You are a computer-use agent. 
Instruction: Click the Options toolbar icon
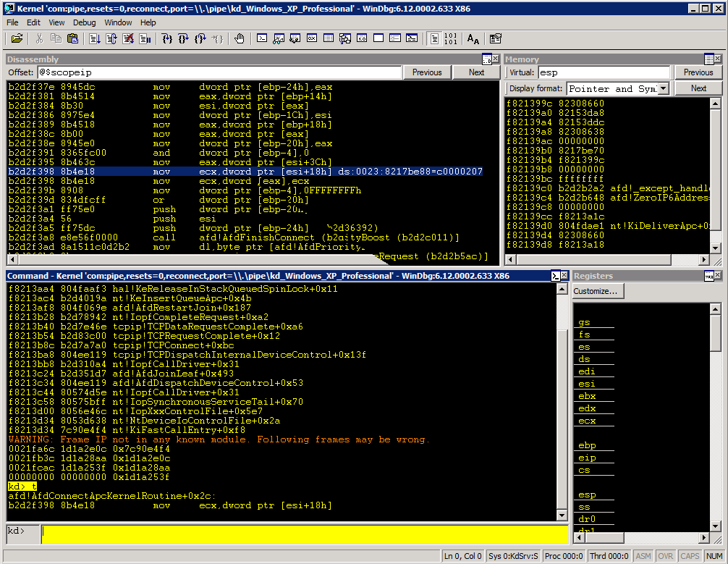(x=495, y=38)
